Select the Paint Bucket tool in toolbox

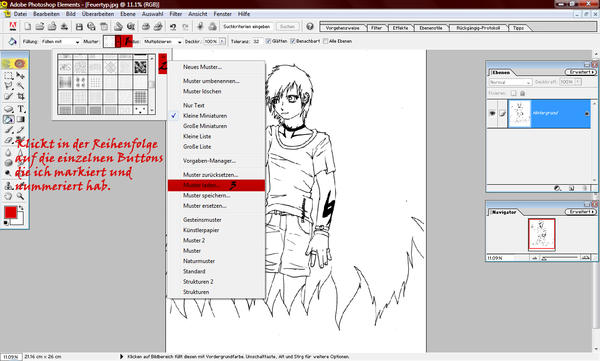pyautogui.click(x=8, y=119)
